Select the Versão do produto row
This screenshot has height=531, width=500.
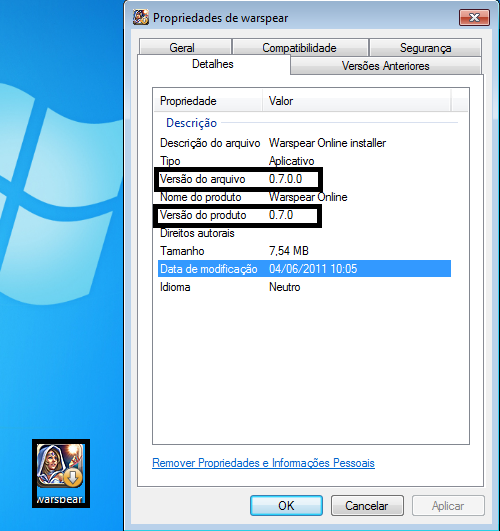[304, 215]
